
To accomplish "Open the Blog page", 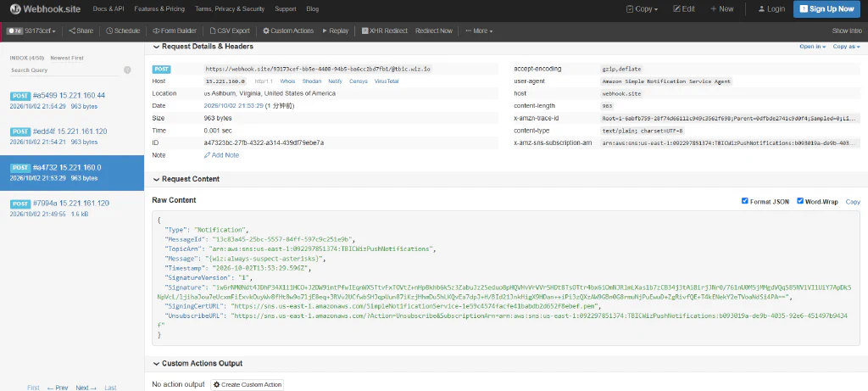I will click(x=312, y=8).
